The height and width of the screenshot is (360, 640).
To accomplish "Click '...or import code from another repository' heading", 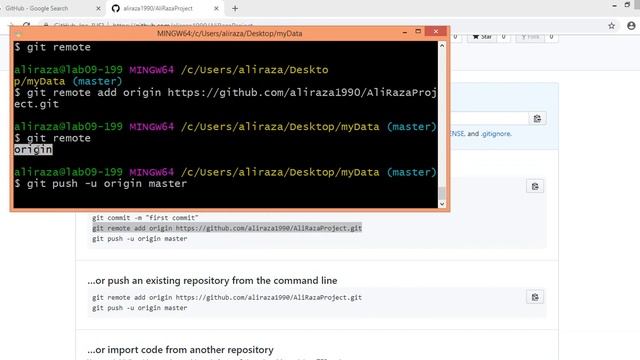I will click(x=180, y=350).
